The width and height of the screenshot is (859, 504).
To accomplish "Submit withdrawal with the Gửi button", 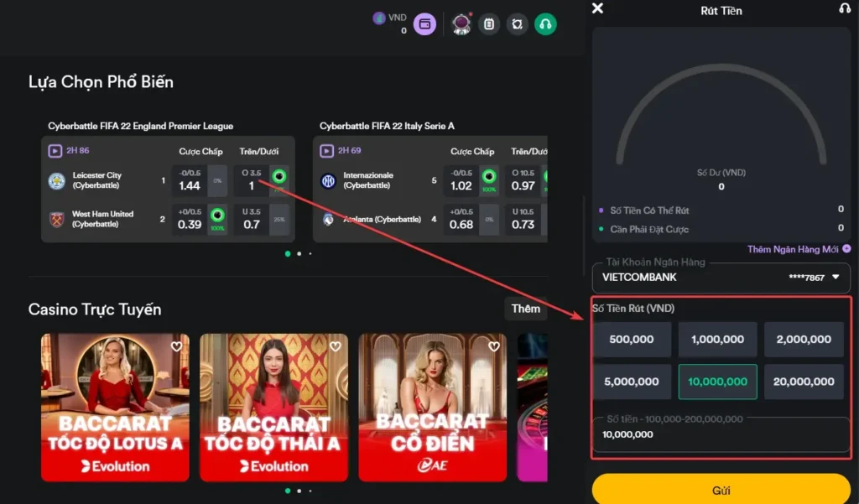I will (x=721, y=490).
